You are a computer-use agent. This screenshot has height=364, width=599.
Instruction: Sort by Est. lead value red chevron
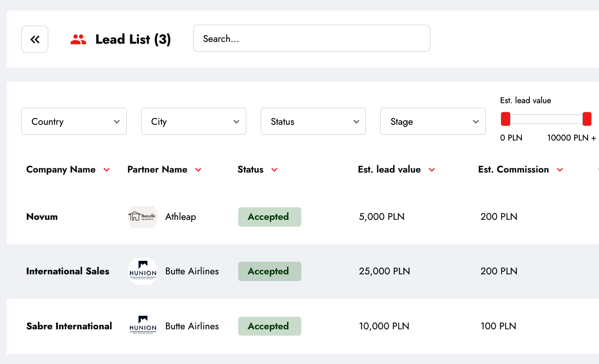432,170
